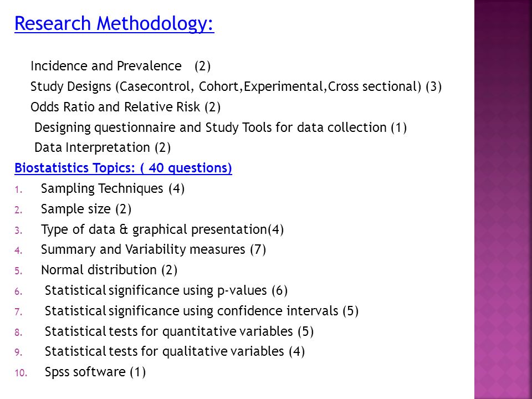Open the Biostatistics Topics 40 questions link
532x399 pixels.
[123, 168]
